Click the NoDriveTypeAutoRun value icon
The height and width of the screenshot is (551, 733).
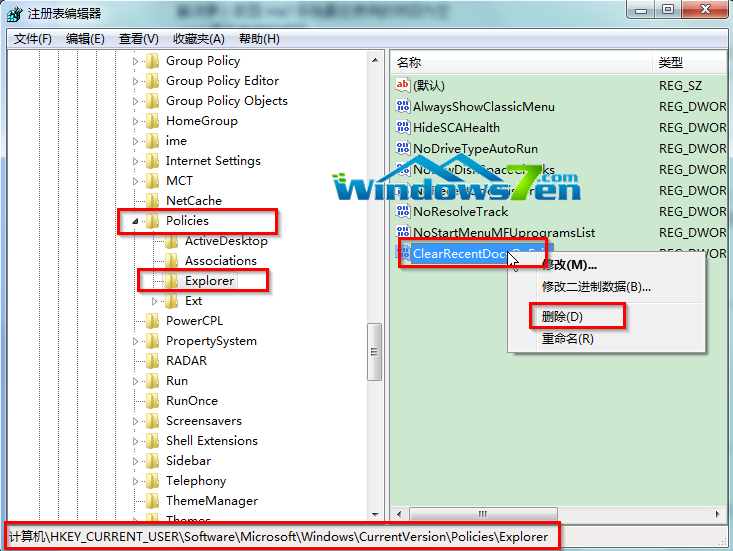click(402, 149)
